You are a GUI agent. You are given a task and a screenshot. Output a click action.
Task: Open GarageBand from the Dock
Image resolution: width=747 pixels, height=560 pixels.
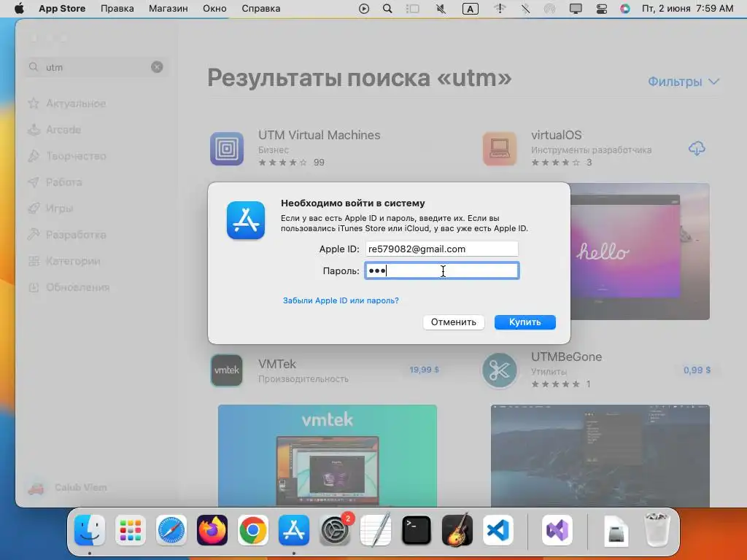(x=457, y=530)
